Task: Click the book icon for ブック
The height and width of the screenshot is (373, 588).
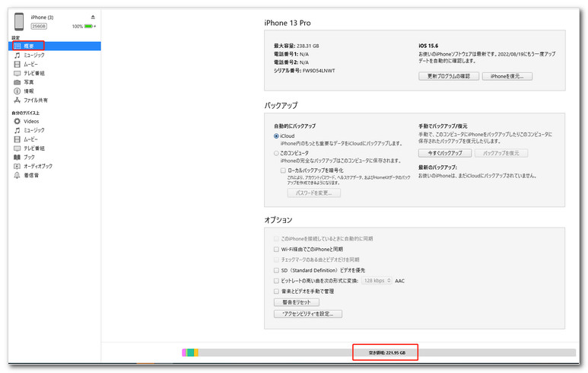Action: point(17,158)
